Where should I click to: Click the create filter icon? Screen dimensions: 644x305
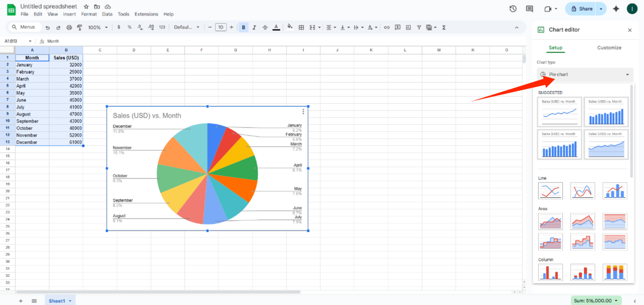[419, 27]
